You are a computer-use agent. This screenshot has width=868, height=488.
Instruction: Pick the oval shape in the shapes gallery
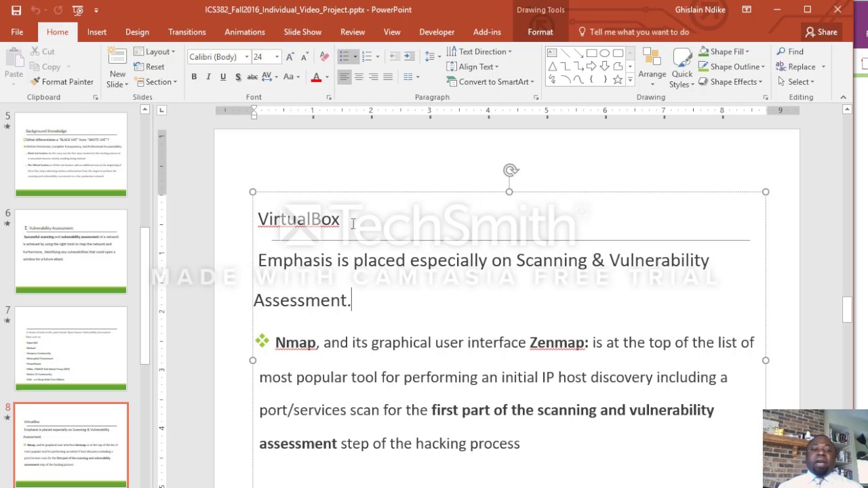pyautogui.click(x=605, y=53)
